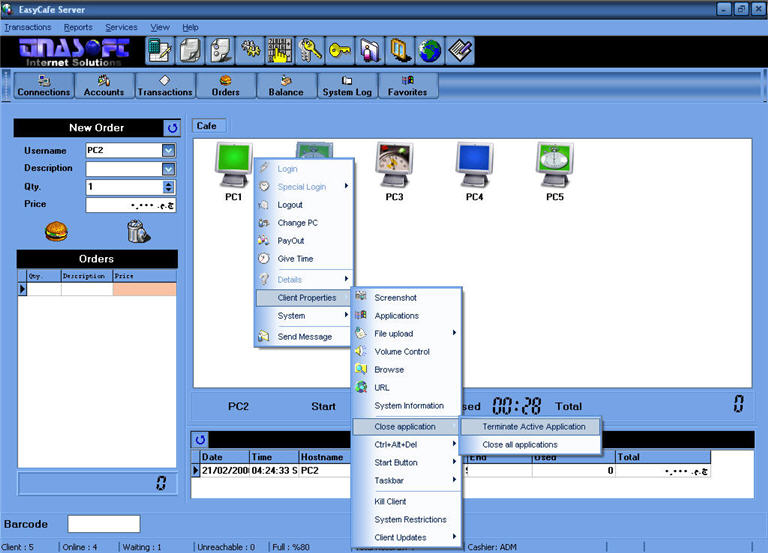Image resolution: width=768 pixels, height=553 pixels.
Task: Expand the Client Updates submenu
Action: [x=407, y=537]
